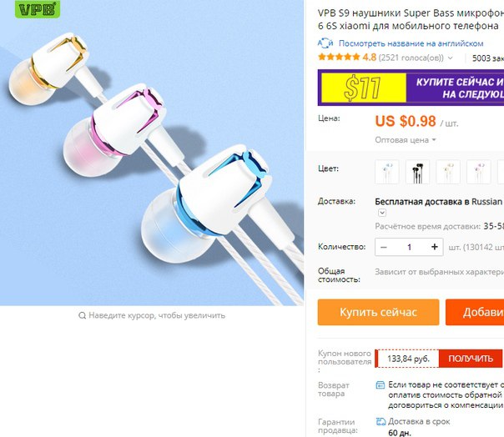Click the five-star rating icons

coord(339,58)
